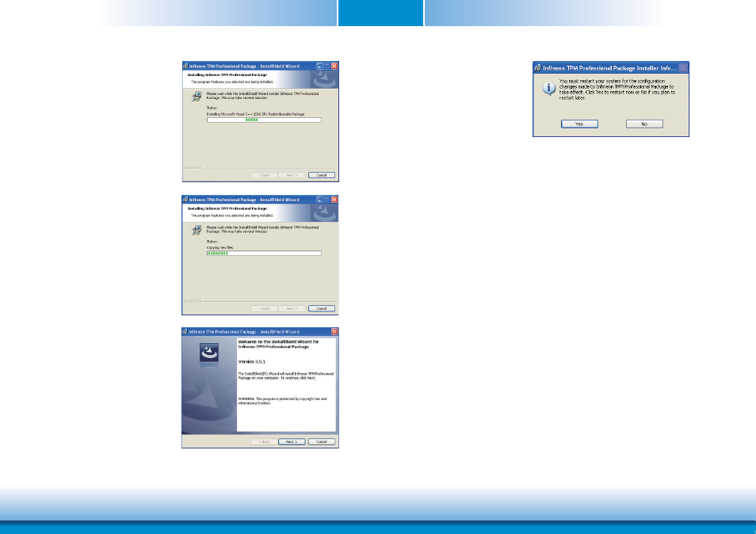Viewport: 756px width, 534px height.
Task: Click title bar icon of Visual C++ status wizard
Action: tap(185, 66)
